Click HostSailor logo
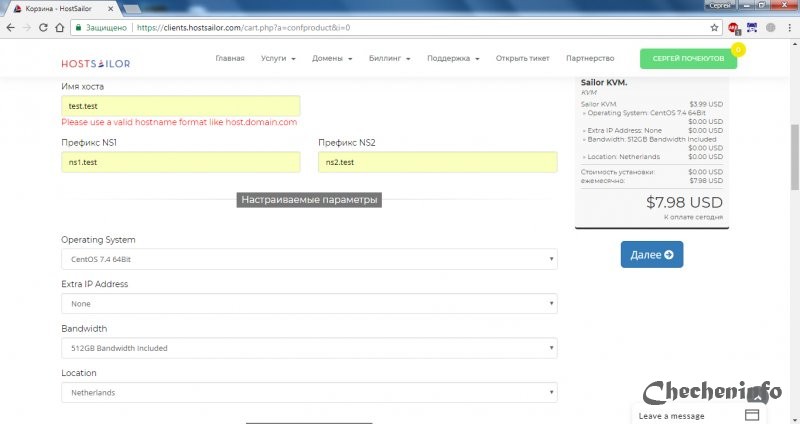This screenshot has height=424, width=800. click(x=96, y=63)
